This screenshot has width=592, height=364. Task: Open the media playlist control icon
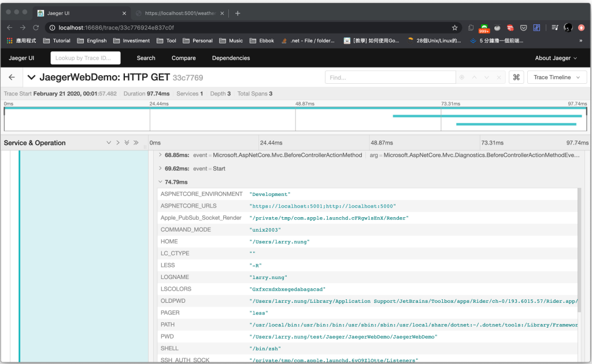coord(554,28)
